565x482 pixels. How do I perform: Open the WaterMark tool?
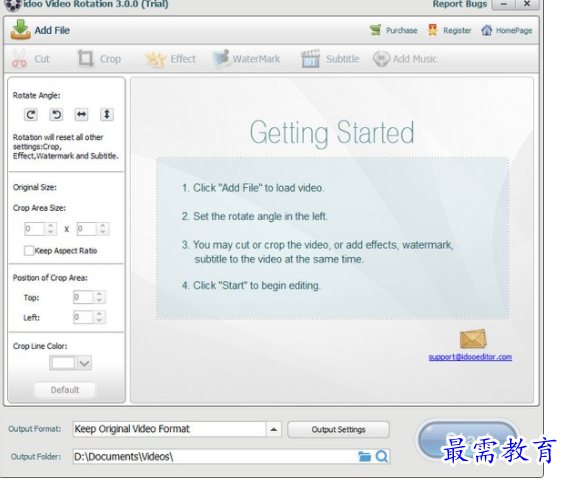click(x=246, y=59)
